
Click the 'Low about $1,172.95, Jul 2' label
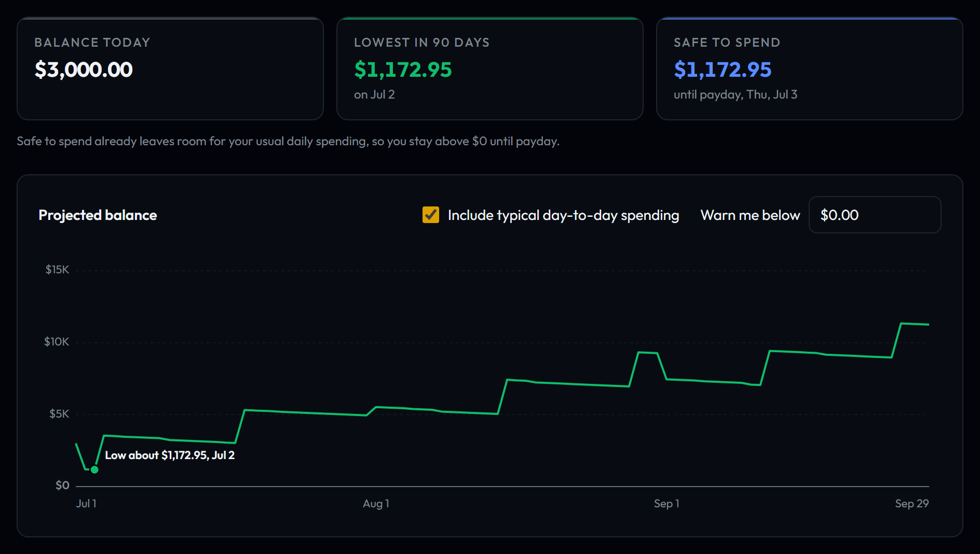click(x=170, y=455)
